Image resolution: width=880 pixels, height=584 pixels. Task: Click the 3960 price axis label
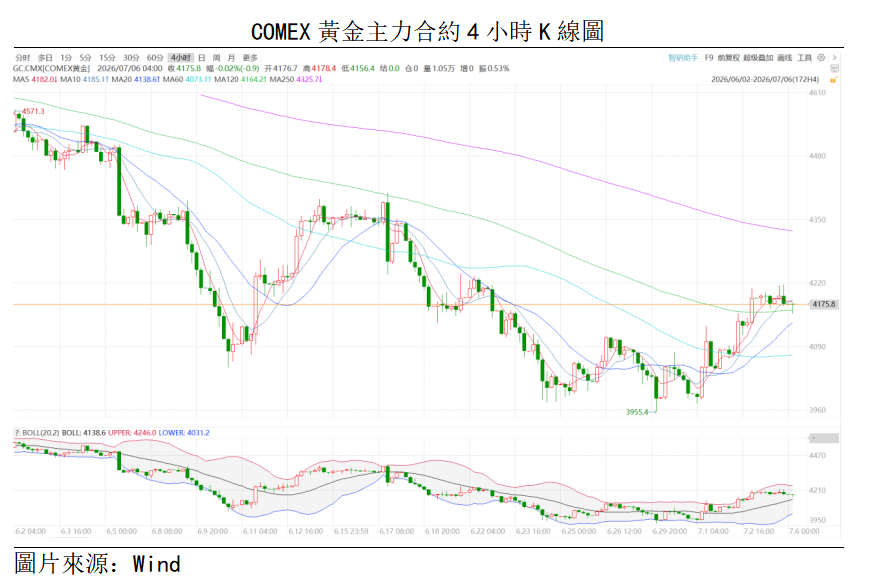[817, 410]
